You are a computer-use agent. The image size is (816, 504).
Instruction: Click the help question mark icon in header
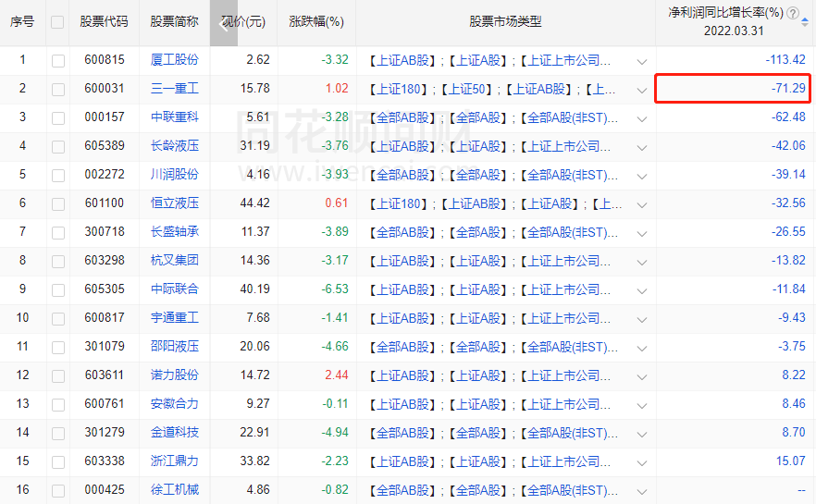coord(793,13)
